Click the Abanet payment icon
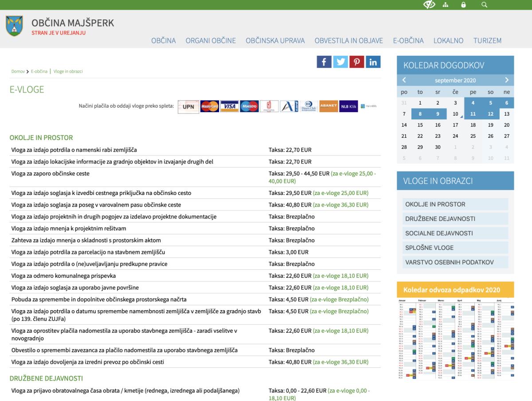Screen dimensions: 532x401 point(328,107)
